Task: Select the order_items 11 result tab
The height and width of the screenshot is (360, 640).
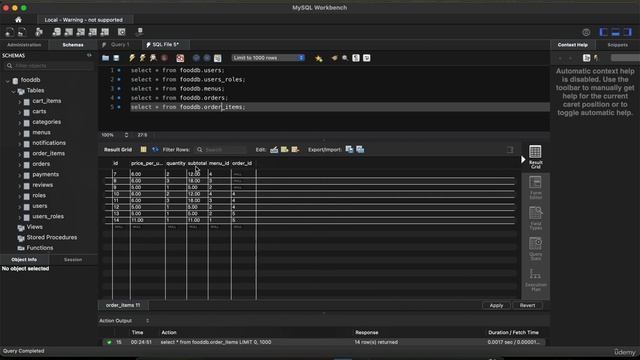Action: pyautogui.click(x=123, y=305)
